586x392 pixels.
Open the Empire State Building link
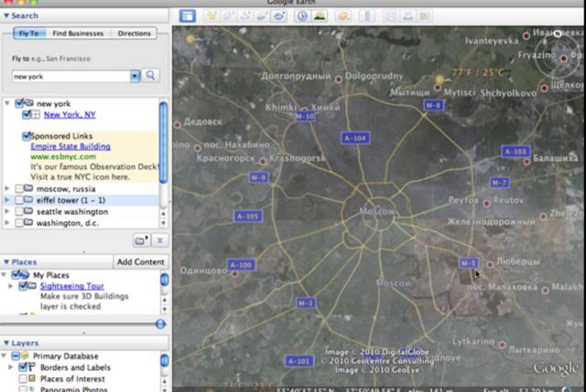coord(71,146)
